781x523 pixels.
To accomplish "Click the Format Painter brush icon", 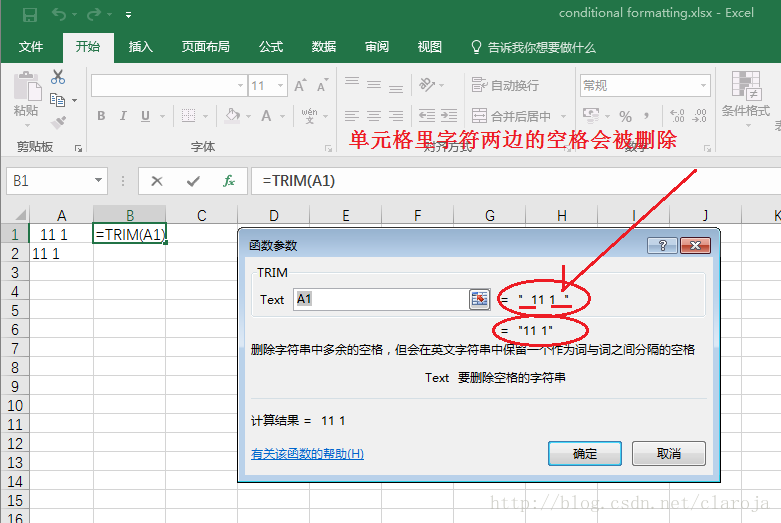I will point(58,122).
